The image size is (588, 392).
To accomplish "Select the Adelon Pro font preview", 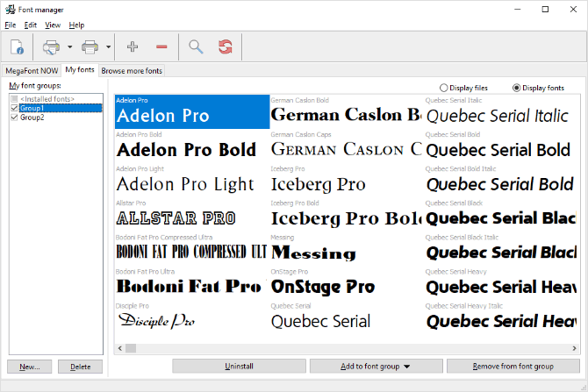I will click(x=192, y=111).
